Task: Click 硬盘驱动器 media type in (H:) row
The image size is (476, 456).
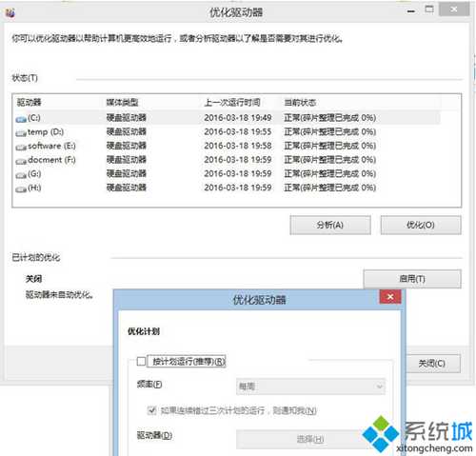Action: [x=127, y=188]
